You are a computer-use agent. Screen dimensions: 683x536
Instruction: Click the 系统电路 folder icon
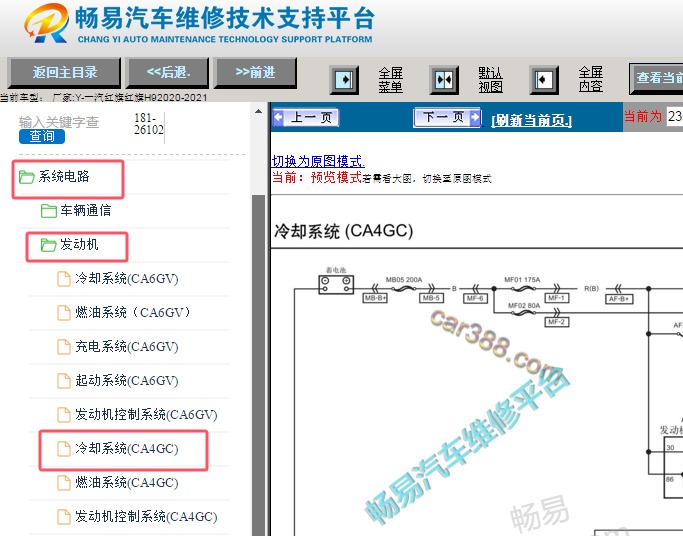pos(26,177)
